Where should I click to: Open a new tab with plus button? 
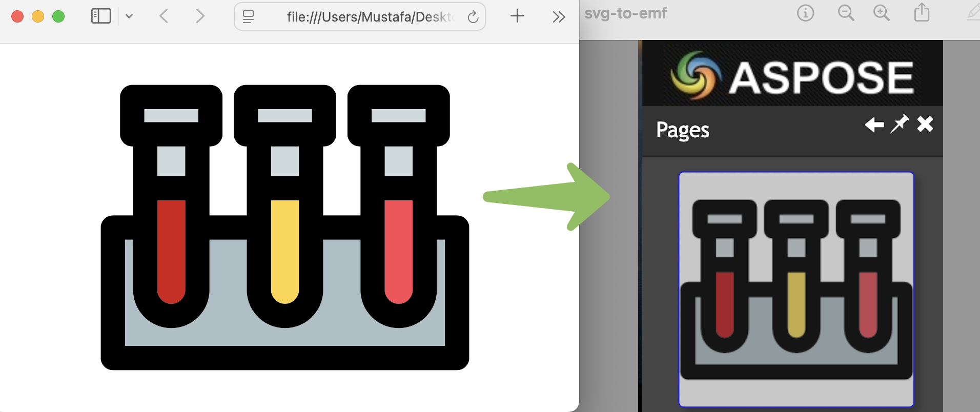click(517, 16)
